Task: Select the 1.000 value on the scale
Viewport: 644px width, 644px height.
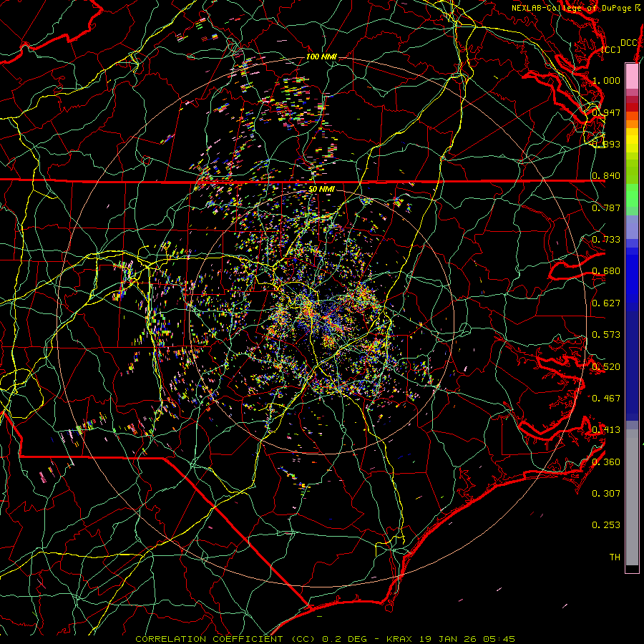Action: (606, 80)
